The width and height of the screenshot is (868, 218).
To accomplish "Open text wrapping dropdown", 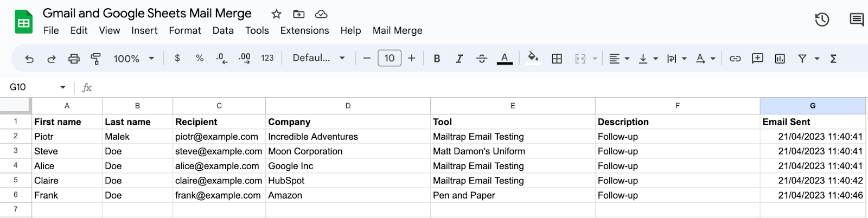I will (x=676, y=59).
